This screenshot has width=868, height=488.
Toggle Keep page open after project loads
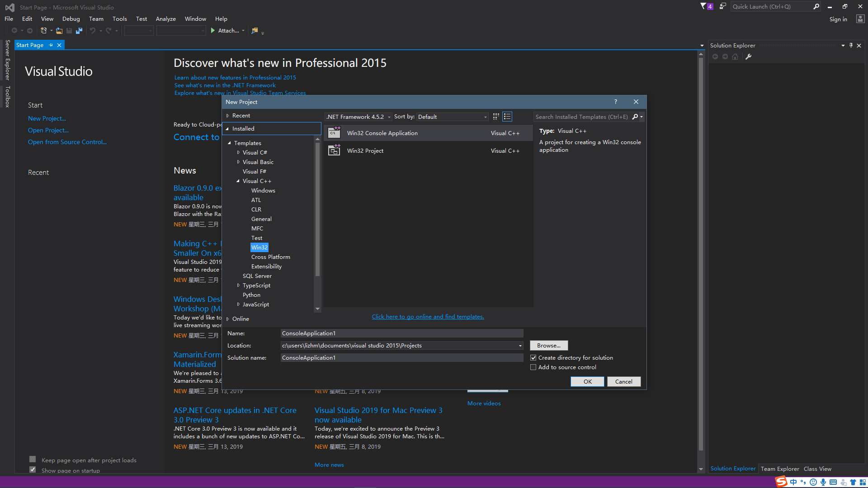33,460
